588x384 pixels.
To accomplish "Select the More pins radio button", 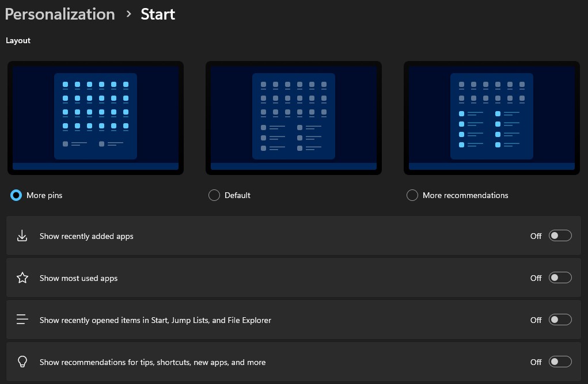I will point(16,195).
